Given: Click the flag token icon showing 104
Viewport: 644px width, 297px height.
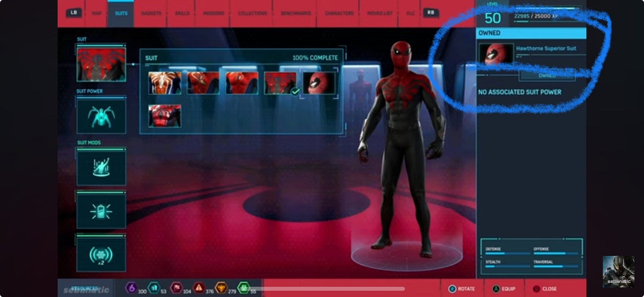Looking at the screenshot, I should [176, 288].
